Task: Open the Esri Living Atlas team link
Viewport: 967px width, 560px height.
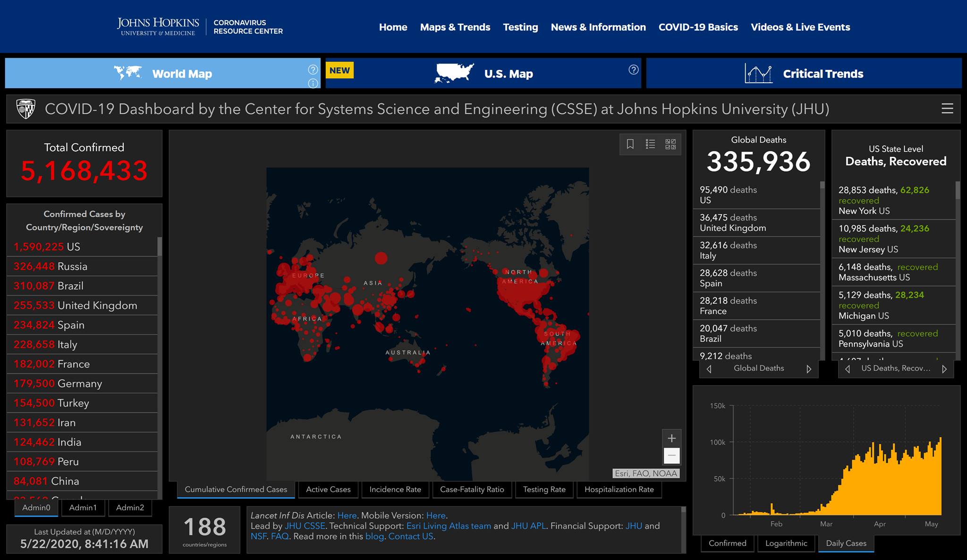Action: point(449,526)
